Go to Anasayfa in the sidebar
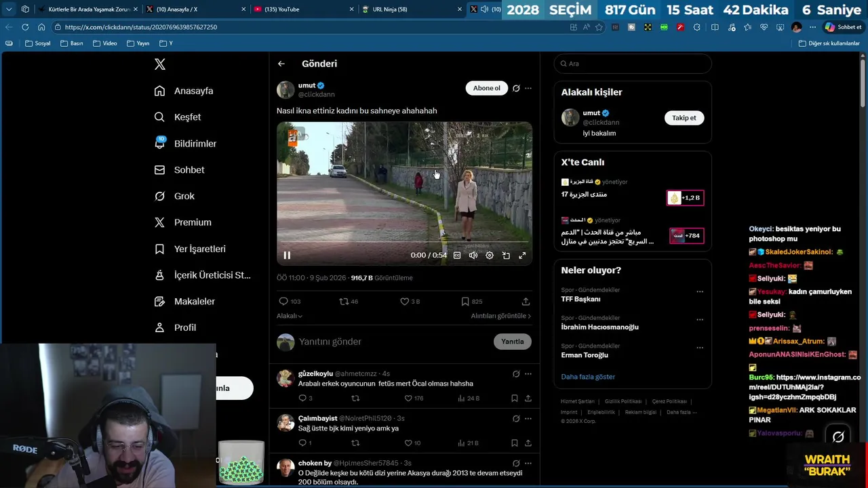Image resolution: width=868 pixels, height=488 pixels. [184, 91]
